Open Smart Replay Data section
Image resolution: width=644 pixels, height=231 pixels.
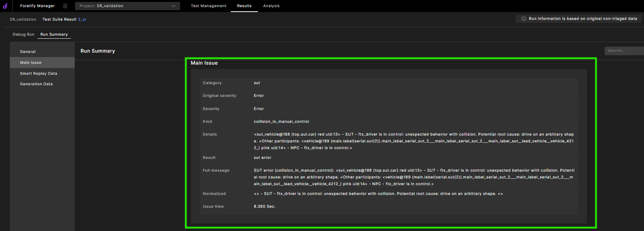[x=38, y=74]
